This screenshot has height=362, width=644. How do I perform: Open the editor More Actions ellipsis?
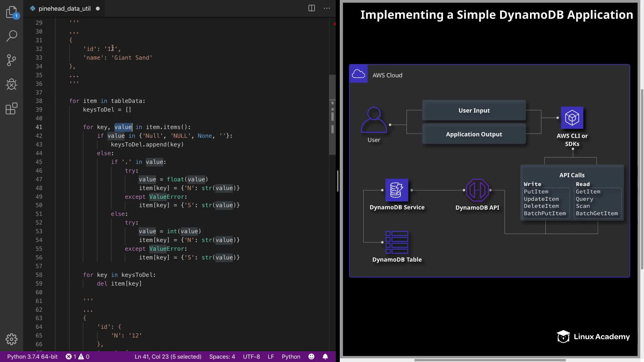point(327,8)
